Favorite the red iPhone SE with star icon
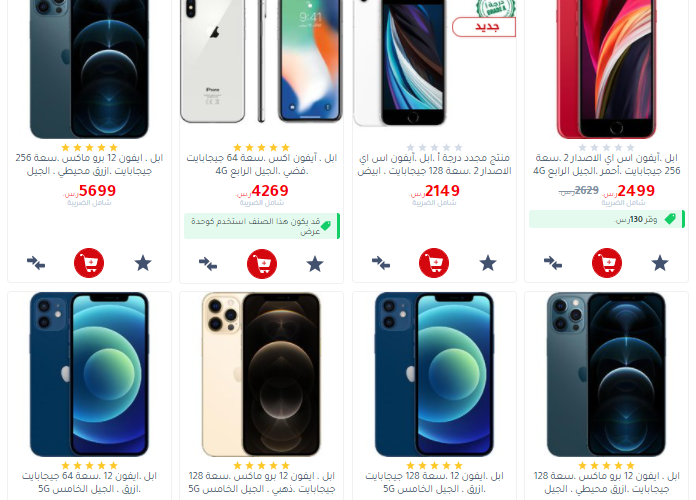The image size is (696, 500). click(660, 263)
